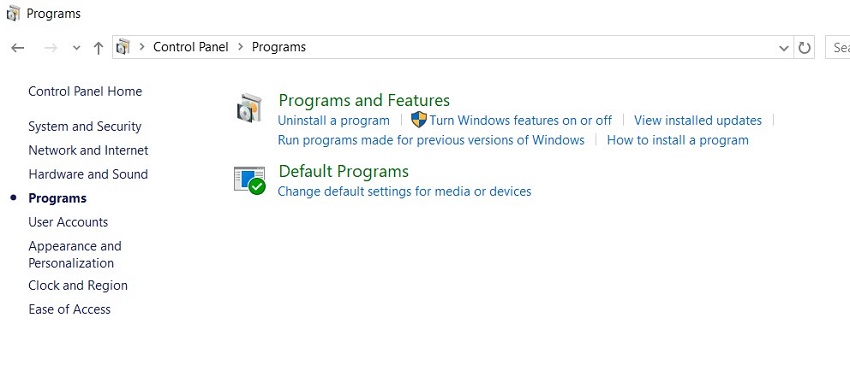Open Control Panel Home
Image resolution: width=850 pixels, height=365 pixels.
pos(85,91)
